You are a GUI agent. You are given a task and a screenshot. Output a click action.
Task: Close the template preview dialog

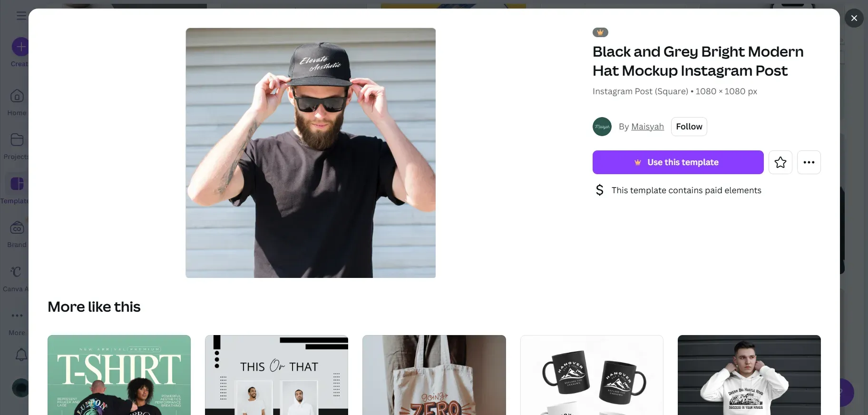[x=854, y=18]
